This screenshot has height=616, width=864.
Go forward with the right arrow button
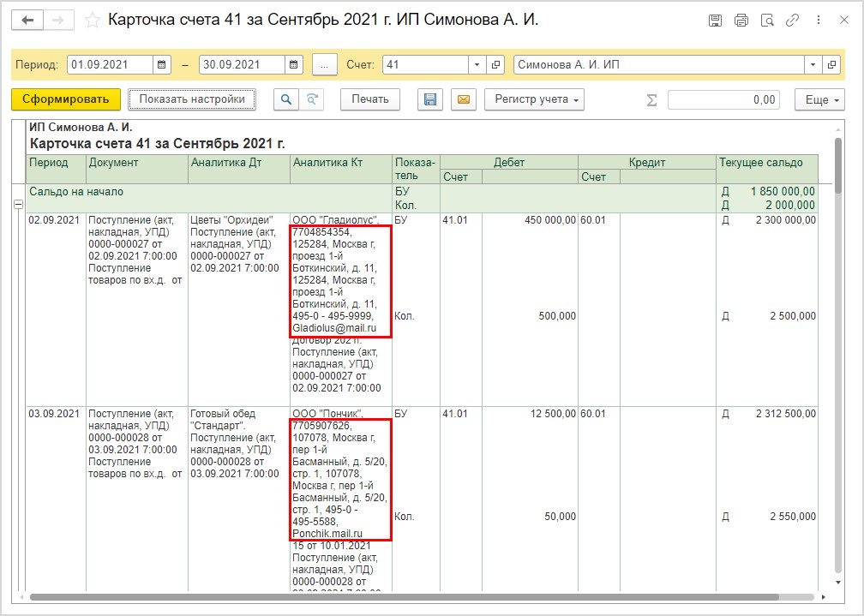58,21
